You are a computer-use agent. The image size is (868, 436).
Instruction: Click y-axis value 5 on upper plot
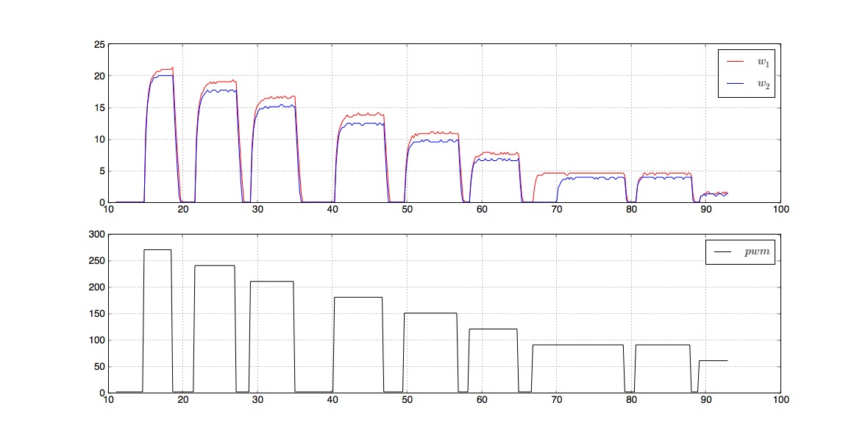(102, 171)
